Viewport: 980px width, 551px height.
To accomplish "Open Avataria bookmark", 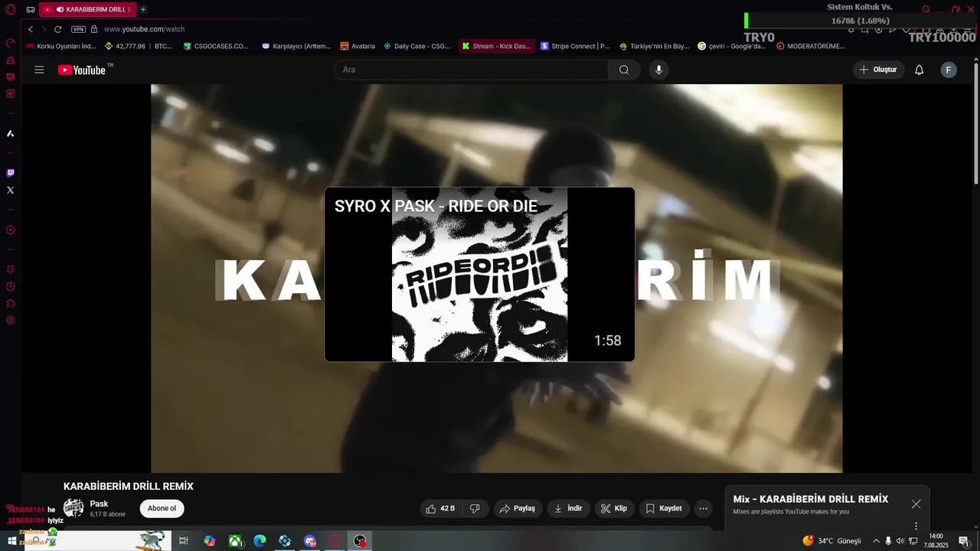I will pyautogui.click(x=358, y=46).
